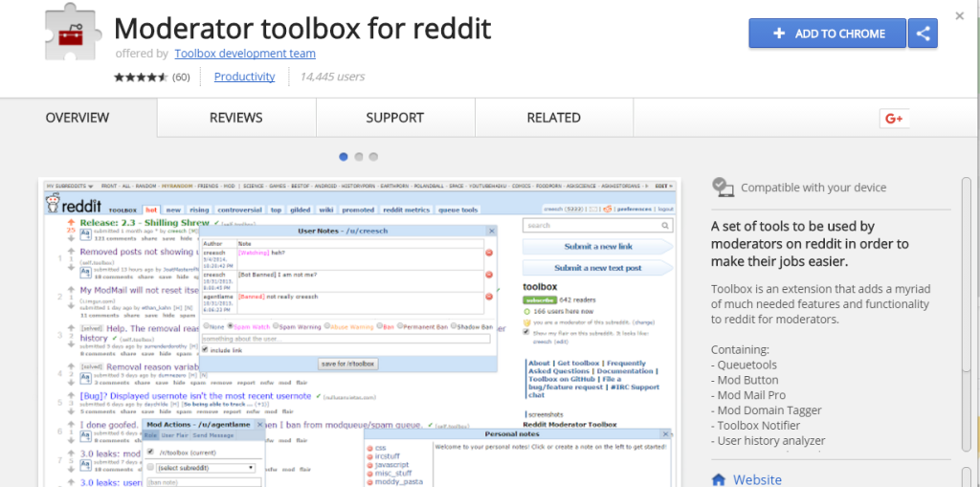Select the 'controversial' tab in screenshot
The image size is (980, 487).
[240, 210]
